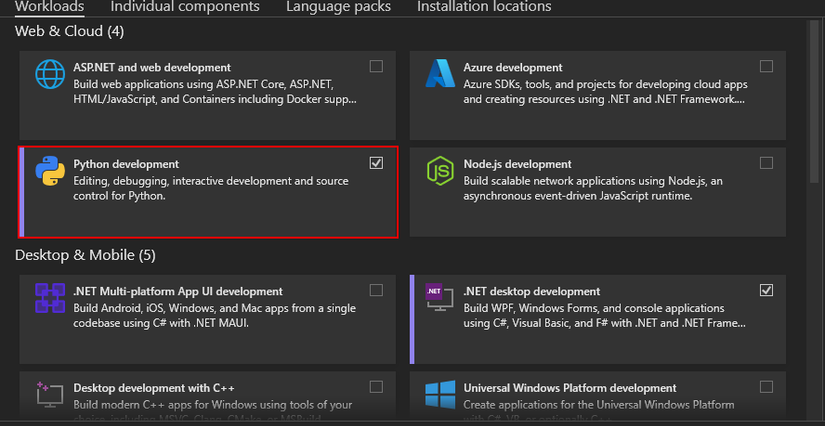
Task: Click 'Desktop development with C++' title
Action: point(154,389)
